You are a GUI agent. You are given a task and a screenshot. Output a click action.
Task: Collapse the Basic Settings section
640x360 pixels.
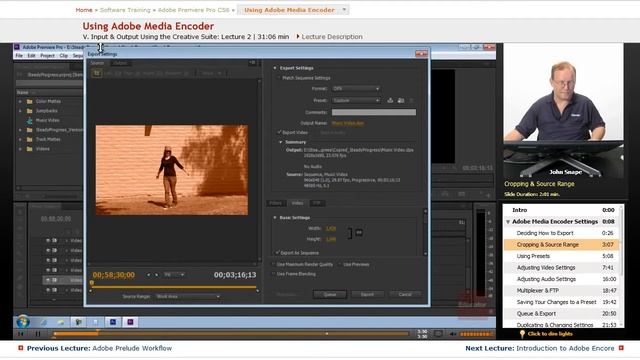[275, 218]
